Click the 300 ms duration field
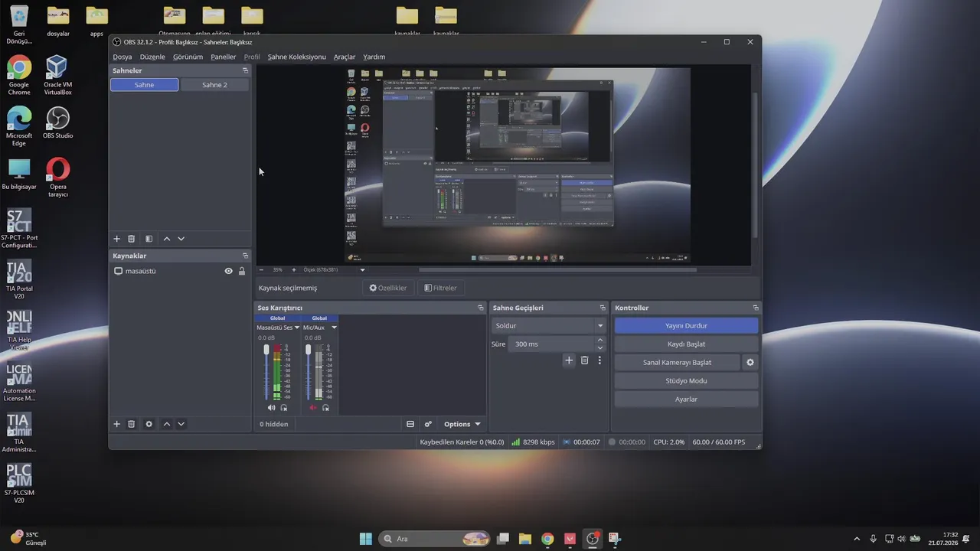Screen dimensions: 980x551 551,344
